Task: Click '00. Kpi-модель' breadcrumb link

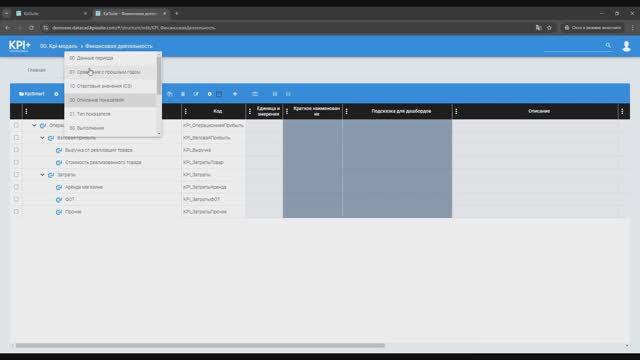Action: (58, 46)
